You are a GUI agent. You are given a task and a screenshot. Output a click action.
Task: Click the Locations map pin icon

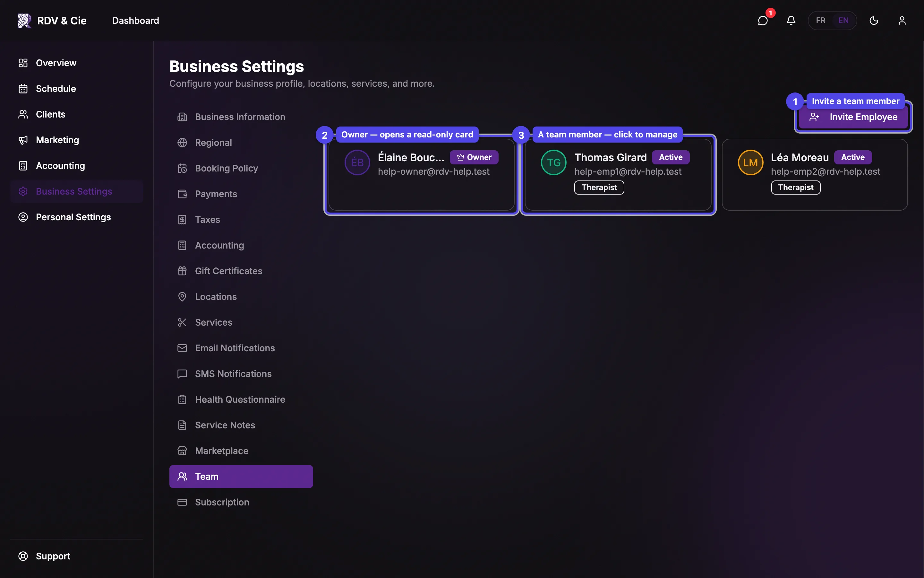point(182,297)
